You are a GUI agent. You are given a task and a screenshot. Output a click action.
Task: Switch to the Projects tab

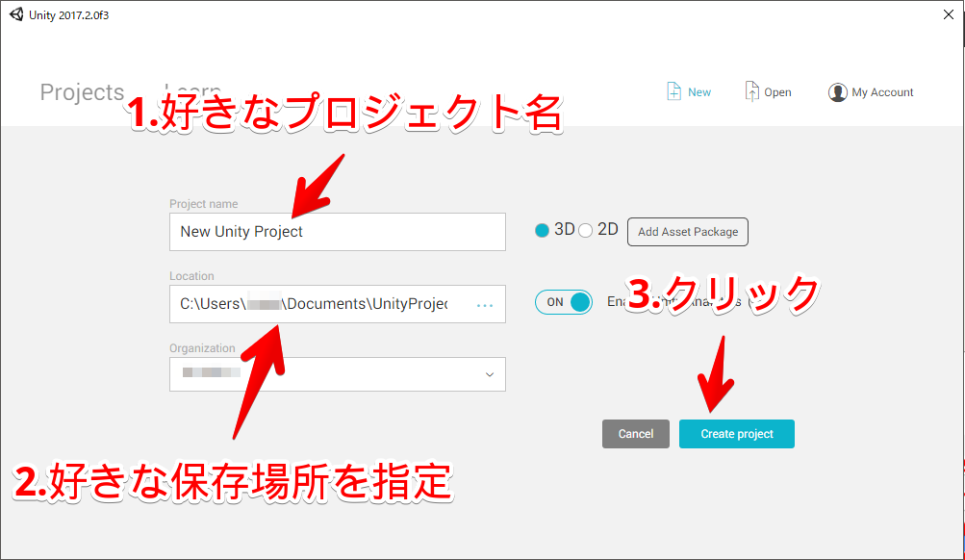82,92
